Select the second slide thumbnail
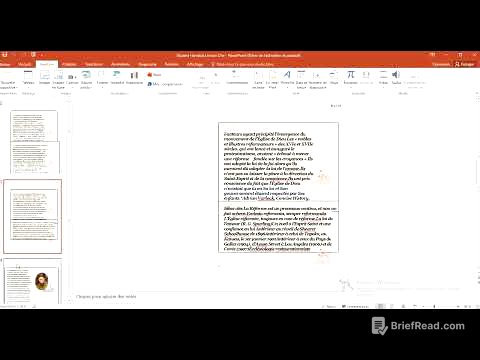This screenshot has height=360, width=480. coord(35,157)
